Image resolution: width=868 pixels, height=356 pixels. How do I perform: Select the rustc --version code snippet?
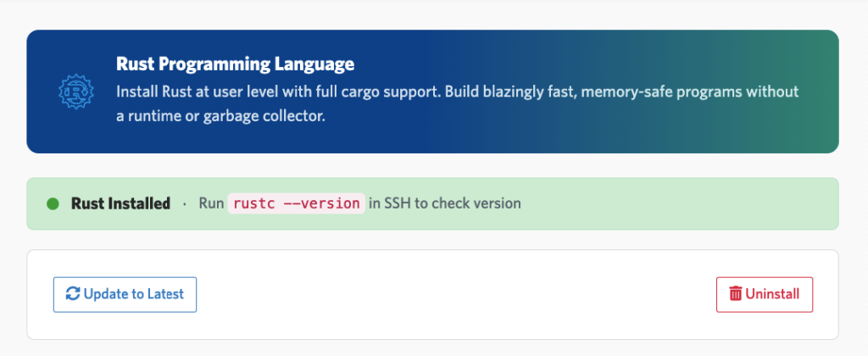click(x=296, y=203)
